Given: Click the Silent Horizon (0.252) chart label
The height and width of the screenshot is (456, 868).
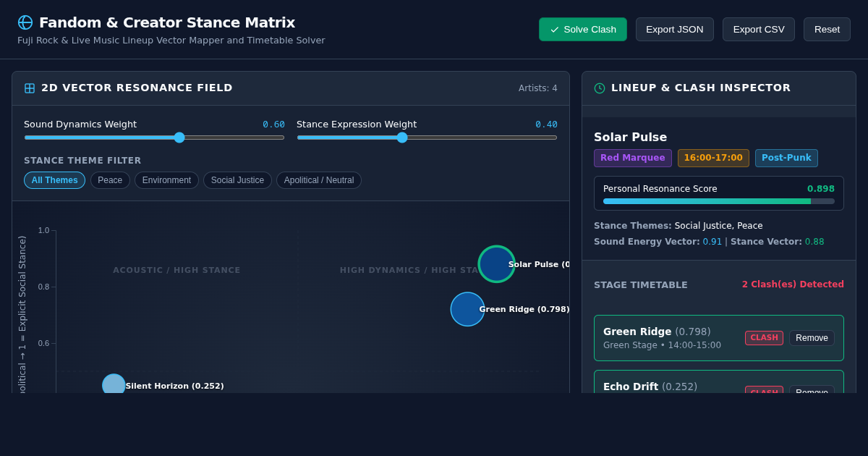Looking at the screenshot, I should coord(175,386).
